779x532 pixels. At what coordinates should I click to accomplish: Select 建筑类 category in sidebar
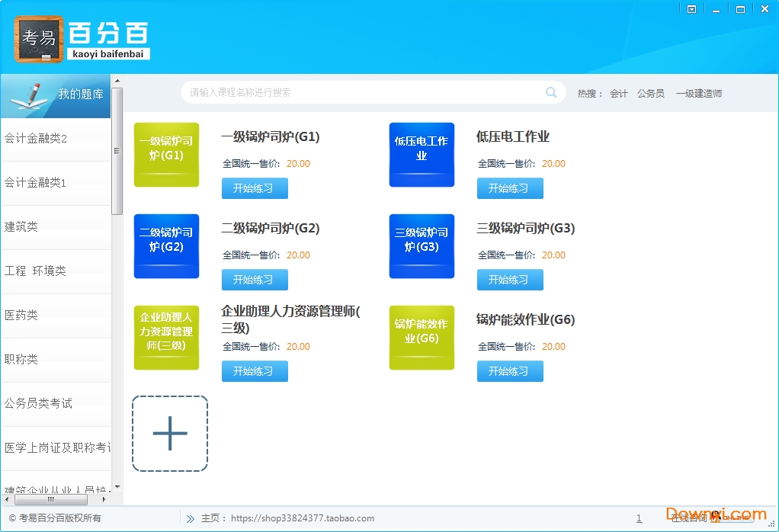point(56,227)
